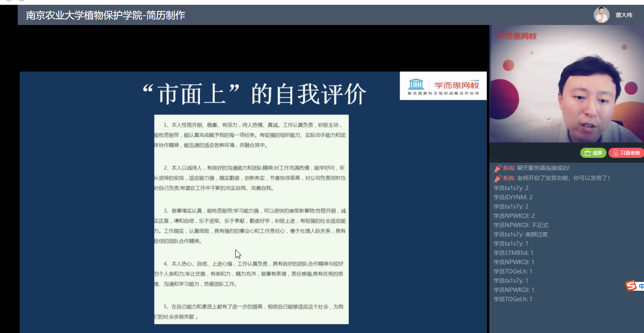Screen dimensions: 644x333
Task: Click the course title 南京农业大学植物保护学院-简历制作
Action: pyautogui.click(x=105, y=15)
